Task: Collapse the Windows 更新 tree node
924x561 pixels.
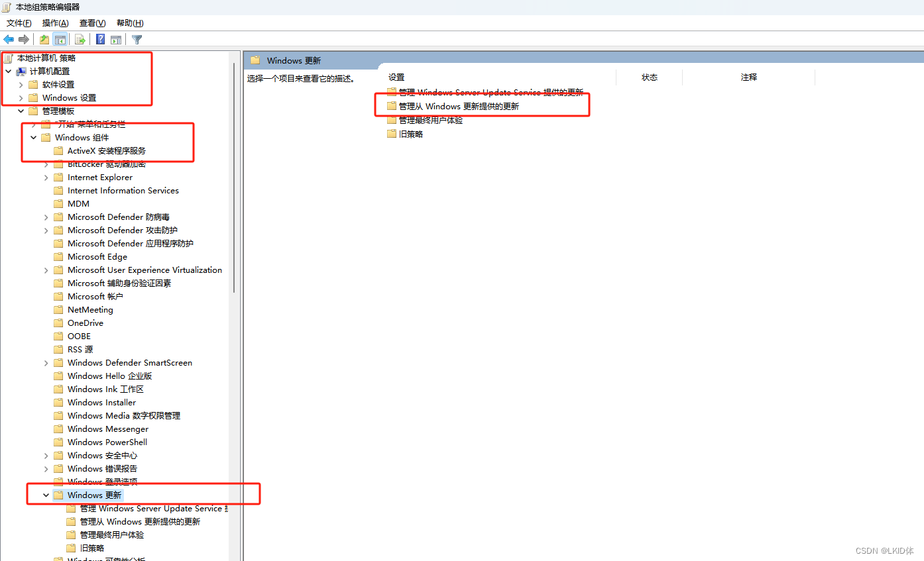Action: coord(46,495)
